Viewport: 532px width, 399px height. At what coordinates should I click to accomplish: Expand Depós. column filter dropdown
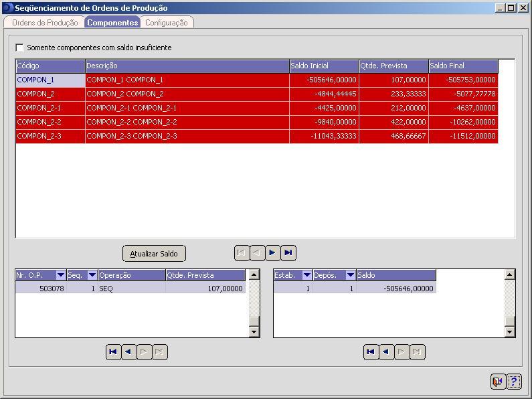pos(350,275)
